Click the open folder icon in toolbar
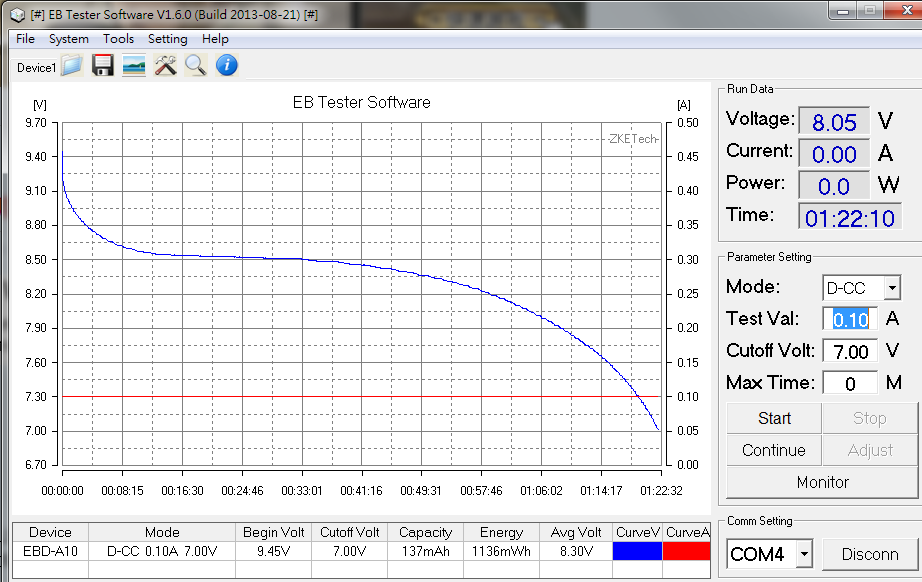This screenshot has height=582, width=922. (71, 66)
